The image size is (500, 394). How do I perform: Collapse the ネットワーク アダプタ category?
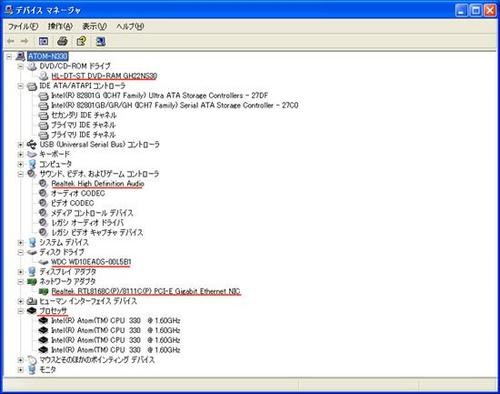tap(21, 282)
